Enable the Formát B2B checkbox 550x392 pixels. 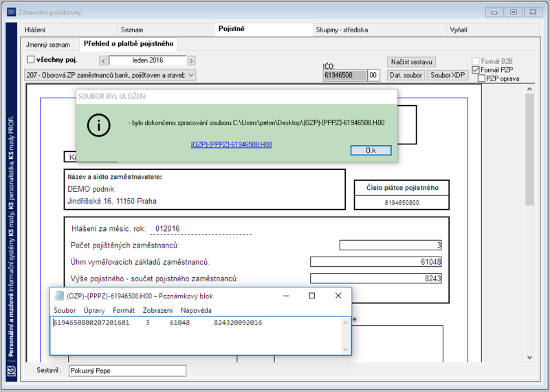tap(476, 61)
